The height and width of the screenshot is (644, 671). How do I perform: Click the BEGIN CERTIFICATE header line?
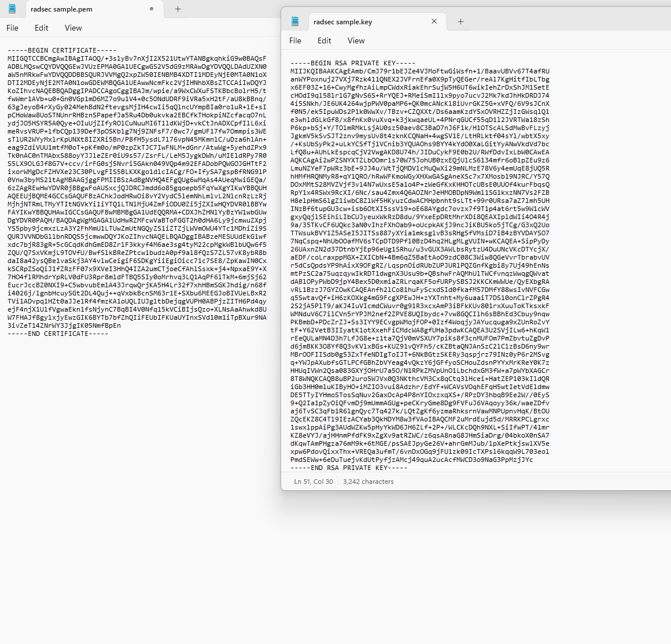click(62, 50)
